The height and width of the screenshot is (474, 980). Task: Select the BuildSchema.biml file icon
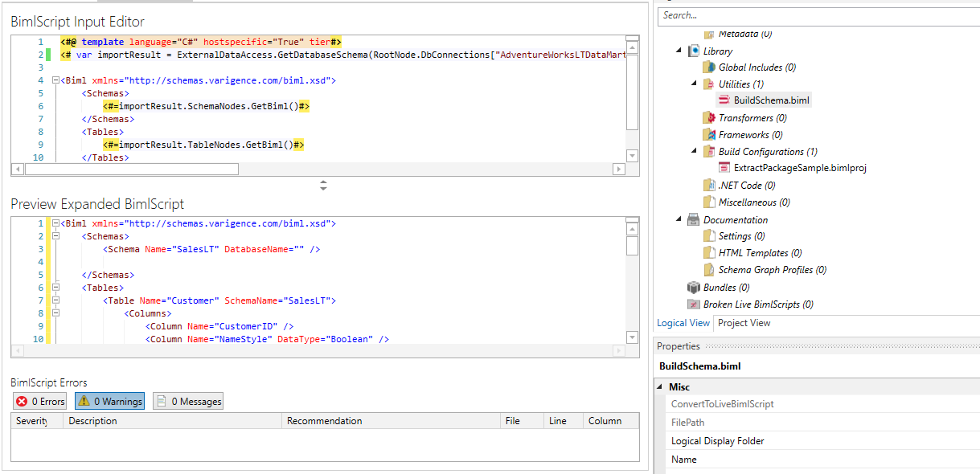tap(724, 100)
